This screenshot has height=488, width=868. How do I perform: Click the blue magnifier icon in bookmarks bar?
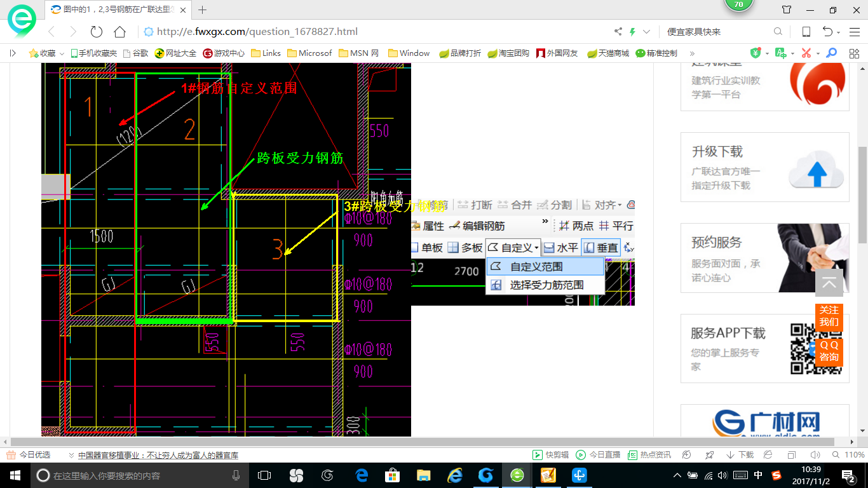tap(831, 53)
